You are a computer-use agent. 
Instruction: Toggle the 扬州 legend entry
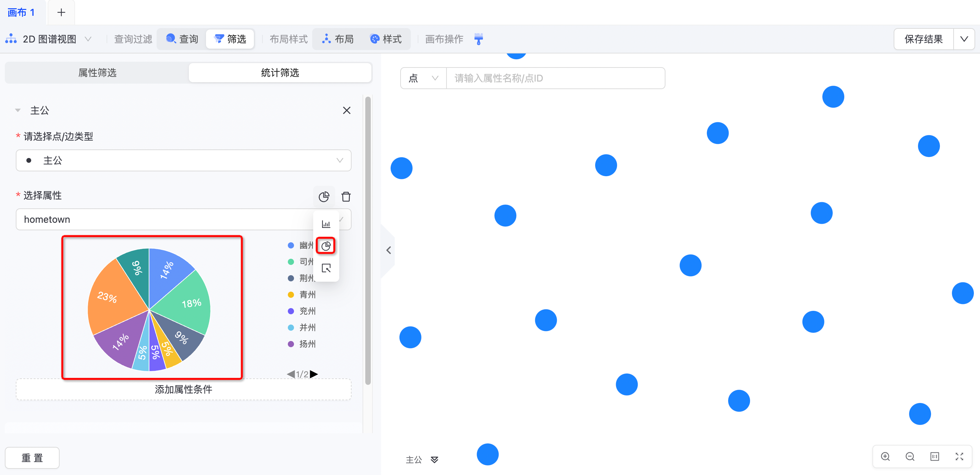pos(302,344)
